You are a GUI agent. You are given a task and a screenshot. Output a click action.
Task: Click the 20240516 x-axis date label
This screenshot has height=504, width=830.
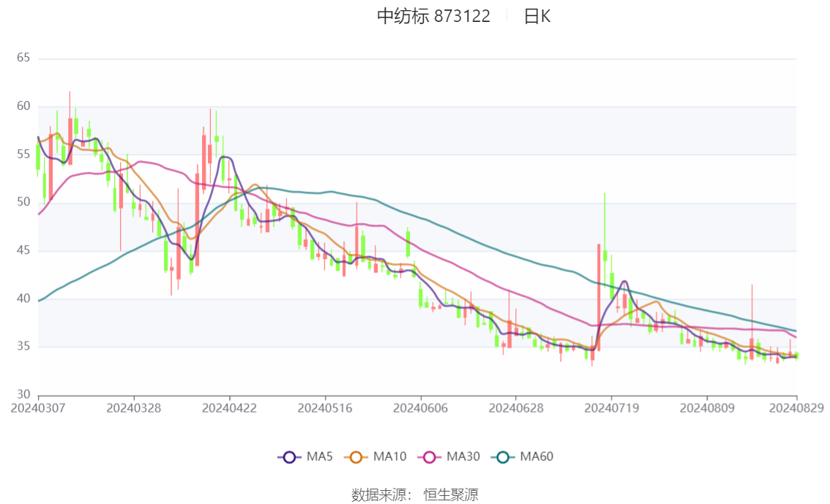(x=325, y=408)
